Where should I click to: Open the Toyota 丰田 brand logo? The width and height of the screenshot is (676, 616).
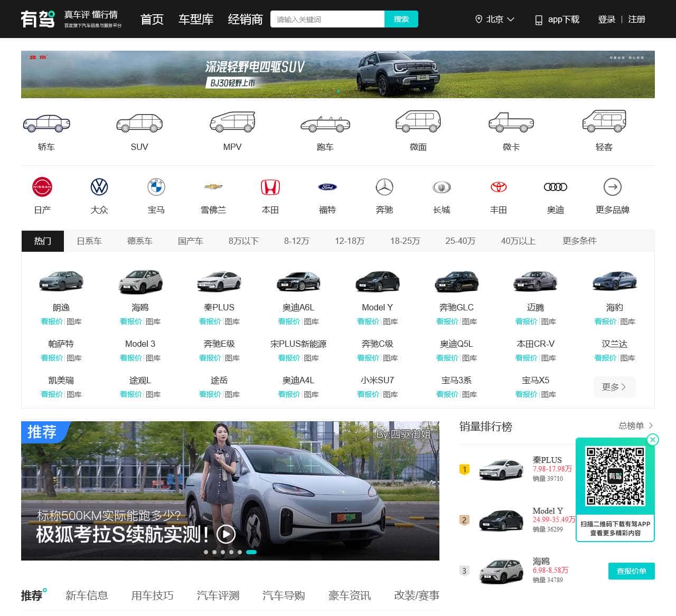pos(499,187)
